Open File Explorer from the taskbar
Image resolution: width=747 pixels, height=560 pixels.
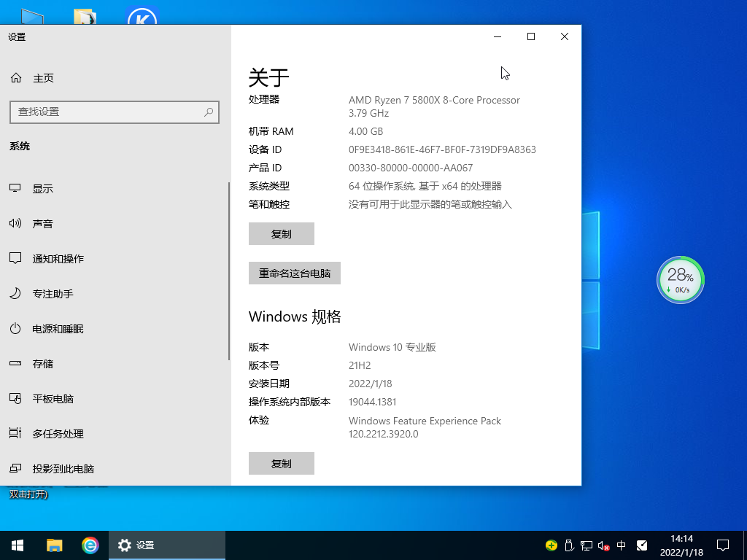pos(54,545)
